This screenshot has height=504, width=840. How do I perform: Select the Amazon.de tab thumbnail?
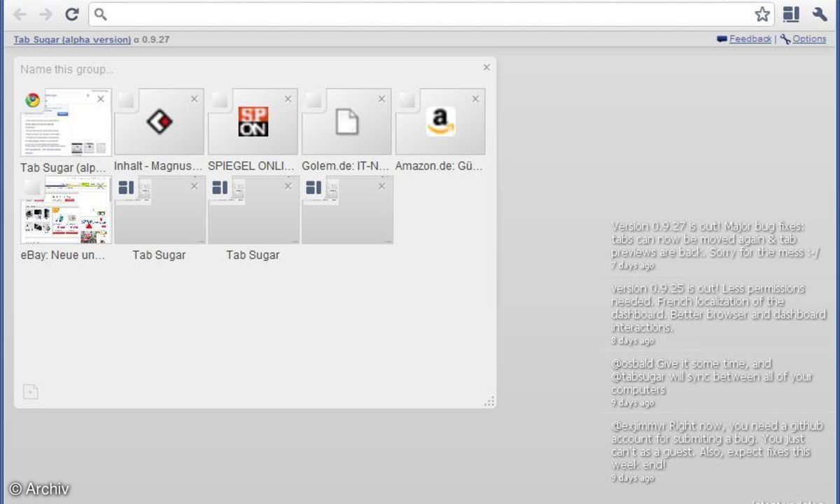pyautogui.click(x=440, y=122)
